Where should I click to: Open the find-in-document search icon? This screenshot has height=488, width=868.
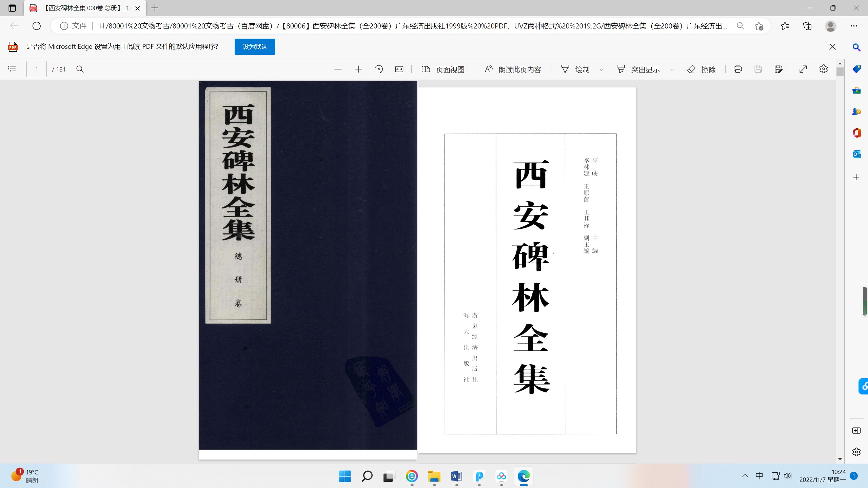tap(80, 69)
